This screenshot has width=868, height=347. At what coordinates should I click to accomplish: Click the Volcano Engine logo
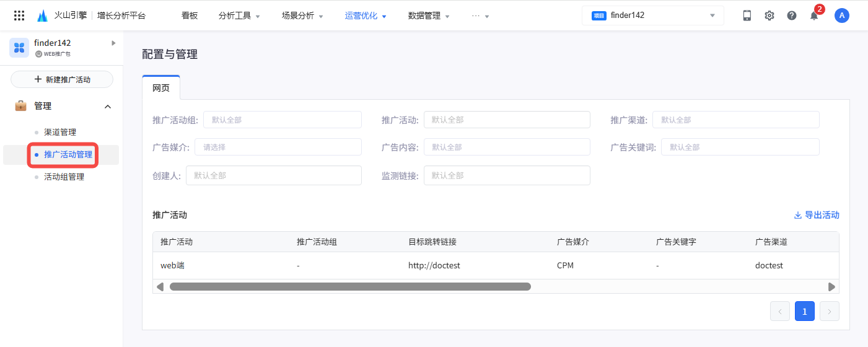[x=42, y=16]
